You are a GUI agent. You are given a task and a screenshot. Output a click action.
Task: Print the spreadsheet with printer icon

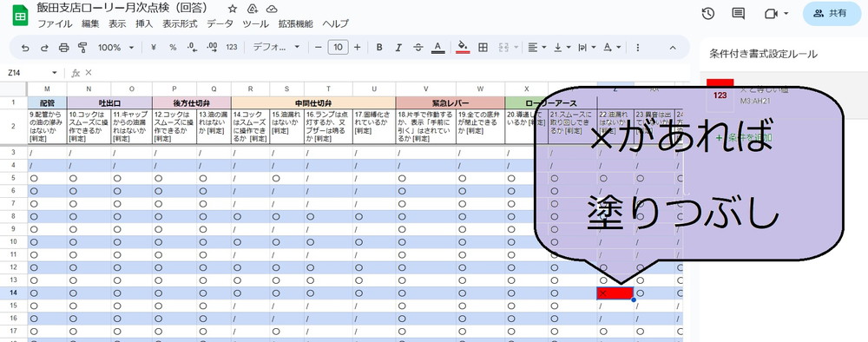63,48
